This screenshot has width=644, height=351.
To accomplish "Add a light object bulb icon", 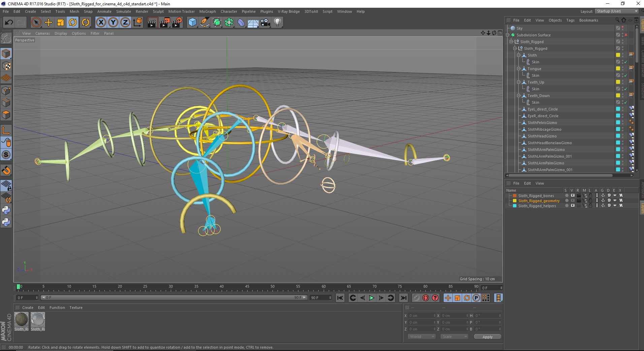I will tap(278, 23).
